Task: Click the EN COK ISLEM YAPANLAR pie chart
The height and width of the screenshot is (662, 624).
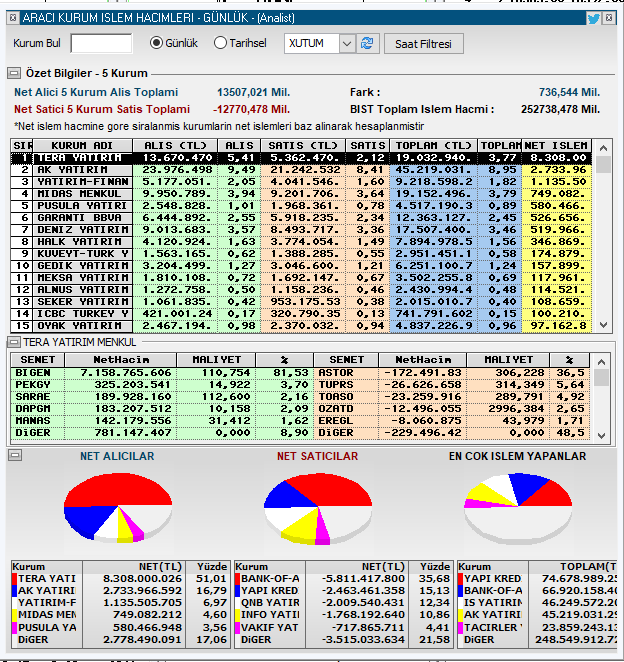Action: click(x=518, y=509)
